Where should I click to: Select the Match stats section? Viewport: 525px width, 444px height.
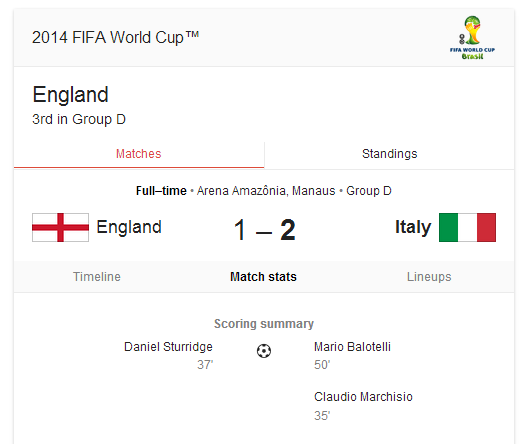(x=263, y=277)
